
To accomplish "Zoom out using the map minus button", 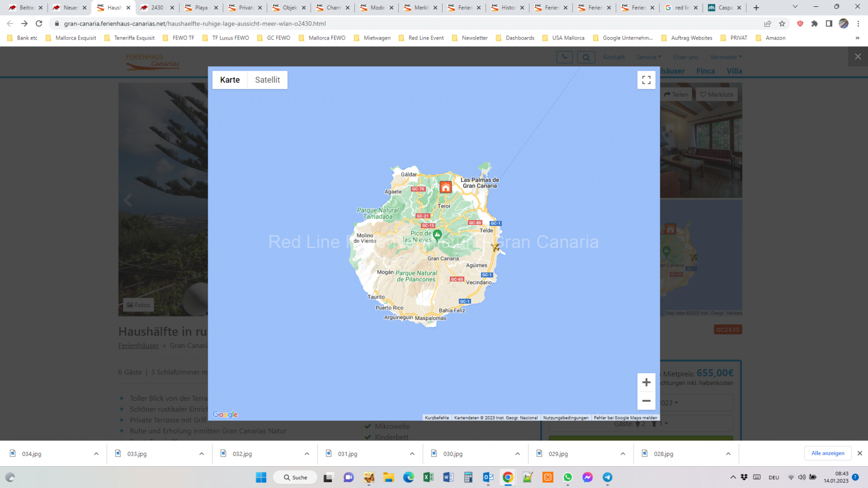I will [x=646, y=401].
